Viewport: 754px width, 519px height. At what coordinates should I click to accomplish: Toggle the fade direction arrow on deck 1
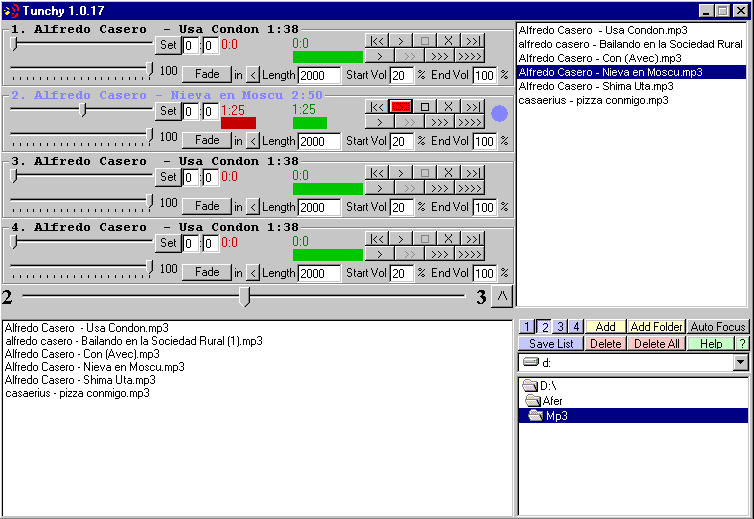pyautogui.click(x=253, y=75)
